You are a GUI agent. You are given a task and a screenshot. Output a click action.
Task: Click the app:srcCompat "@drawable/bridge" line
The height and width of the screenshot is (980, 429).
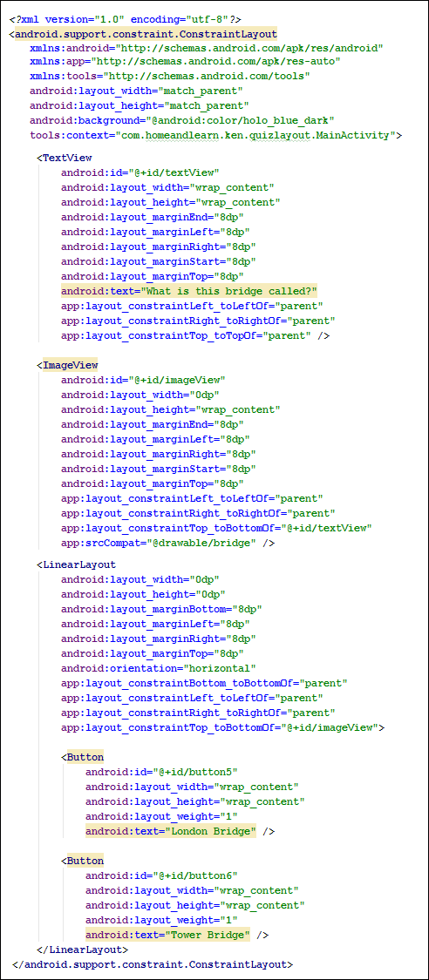167,543
